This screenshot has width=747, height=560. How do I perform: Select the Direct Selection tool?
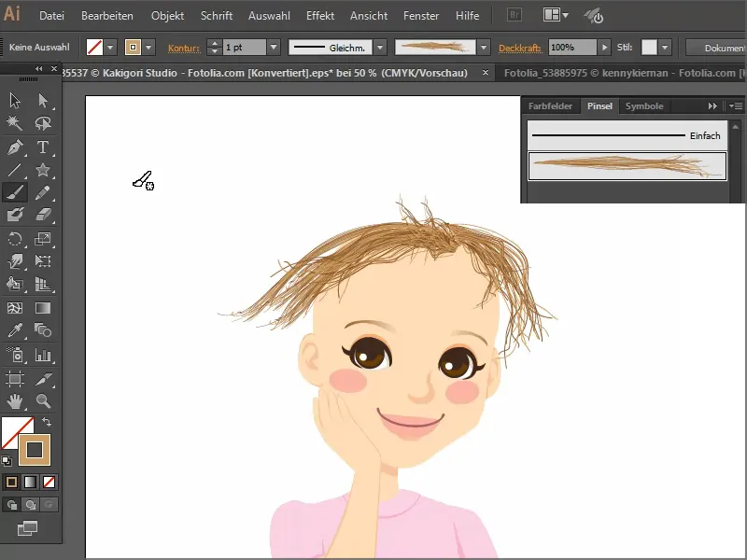pyautogui.click(x=43, y=100)
